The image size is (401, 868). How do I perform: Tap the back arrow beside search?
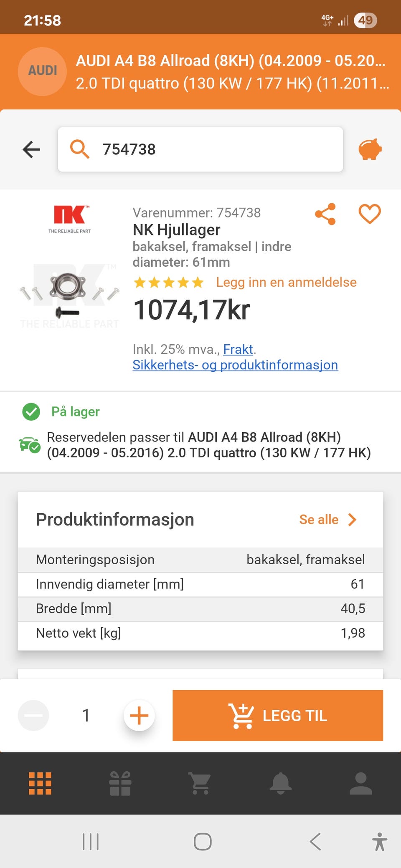[31, 149]
